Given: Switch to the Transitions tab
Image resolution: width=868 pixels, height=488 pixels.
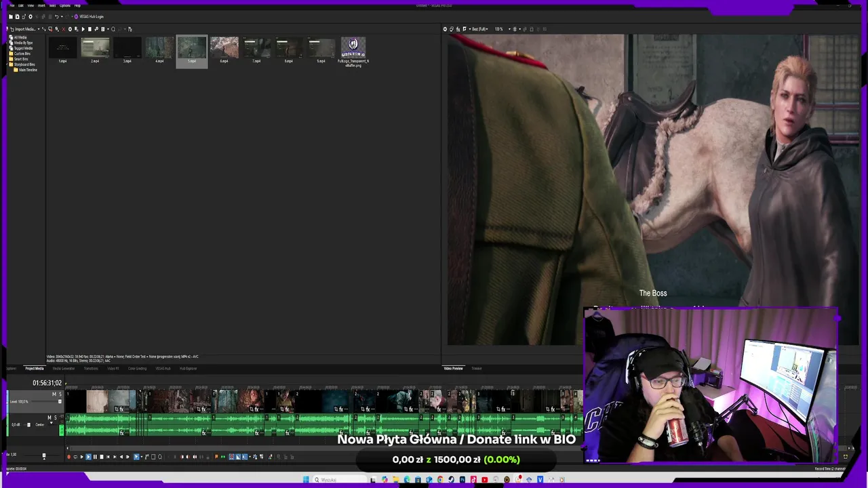Looking at the screenshot, I should pyautogui.click(x=90, y=368).
